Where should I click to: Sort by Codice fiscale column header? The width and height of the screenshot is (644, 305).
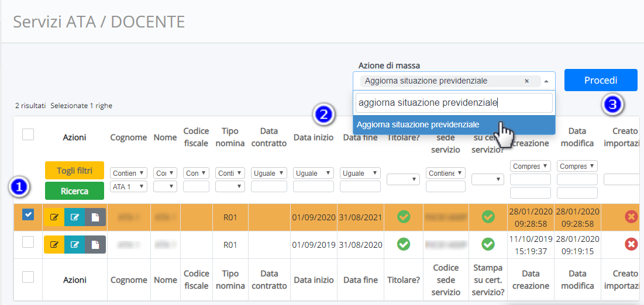pos(197,137)
